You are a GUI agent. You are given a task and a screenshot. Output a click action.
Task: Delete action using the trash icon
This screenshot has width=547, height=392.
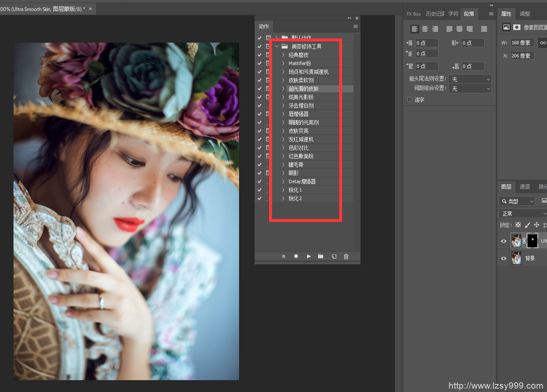[346, 257]
